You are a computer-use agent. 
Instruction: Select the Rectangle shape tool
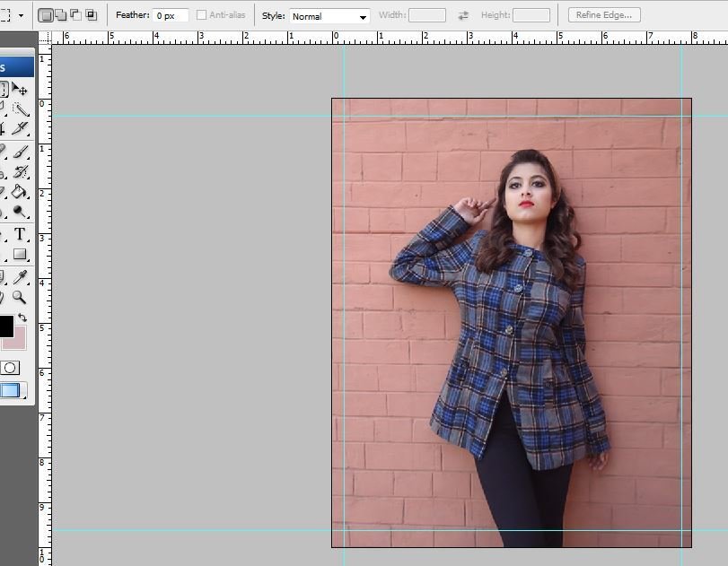click(20, 255)
